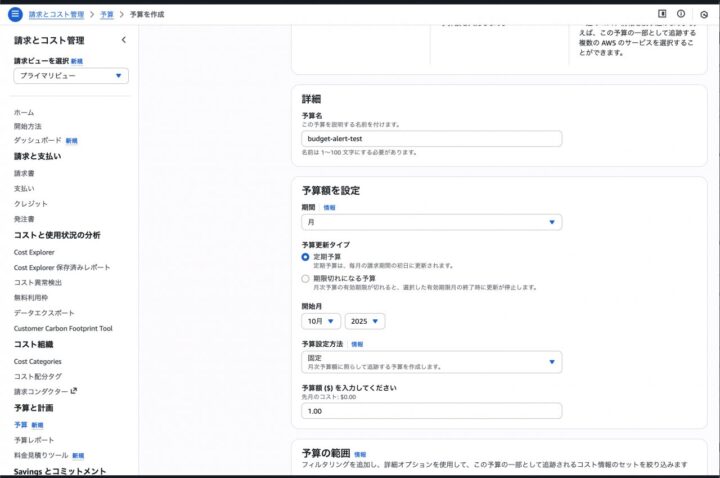720x478 pixels.
Task: Click 情報 link next to 予算の範囲
Action: click(360, 454)
